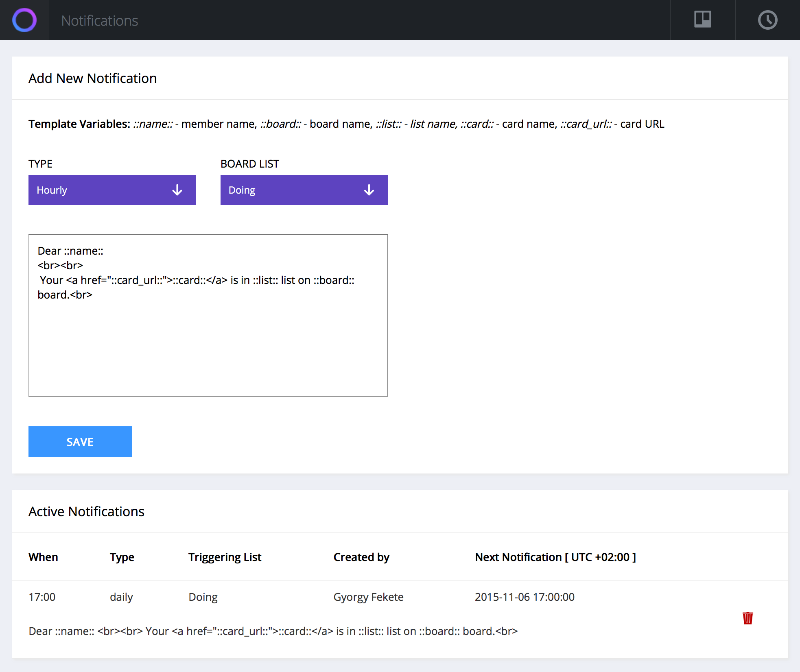Expand the TYPE dropdown to change frequency
The height and width of the screenshot is (672, 800).
pos(112,190)
